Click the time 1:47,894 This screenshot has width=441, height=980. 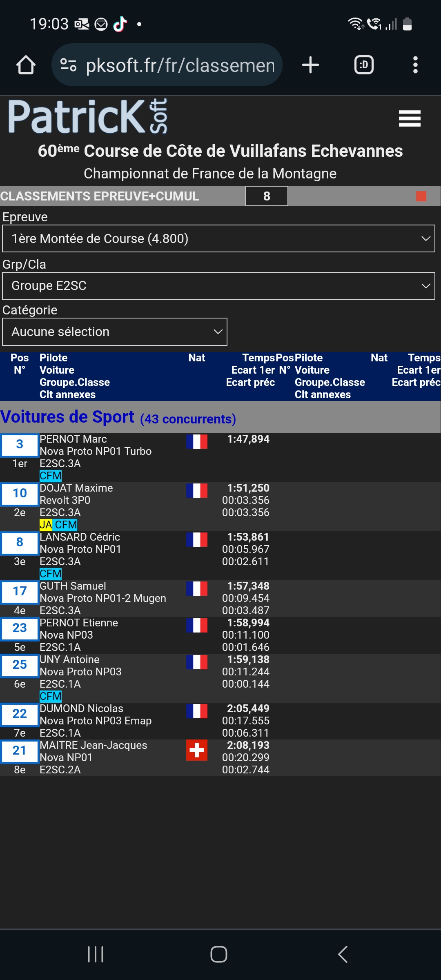pos(248,439)
